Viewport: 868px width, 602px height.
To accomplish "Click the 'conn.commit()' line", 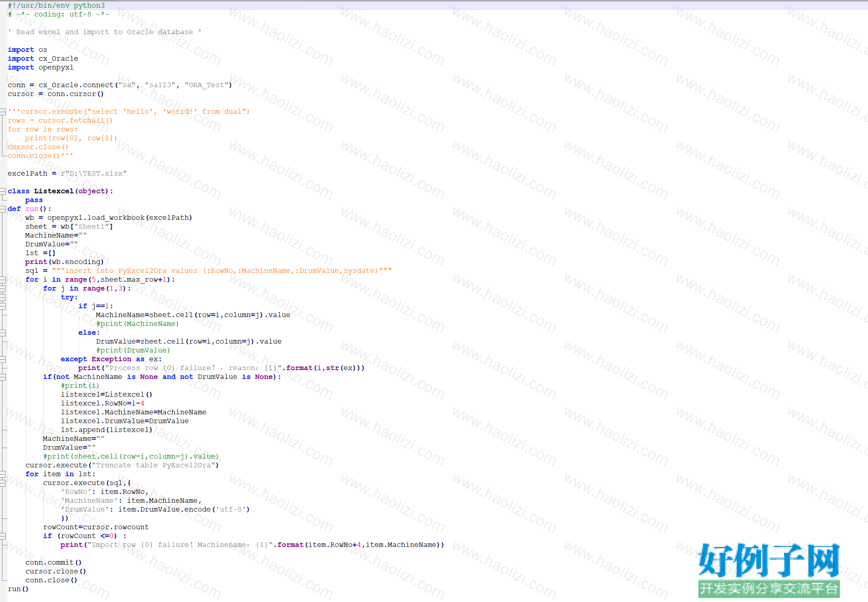I will pos(53,562).
